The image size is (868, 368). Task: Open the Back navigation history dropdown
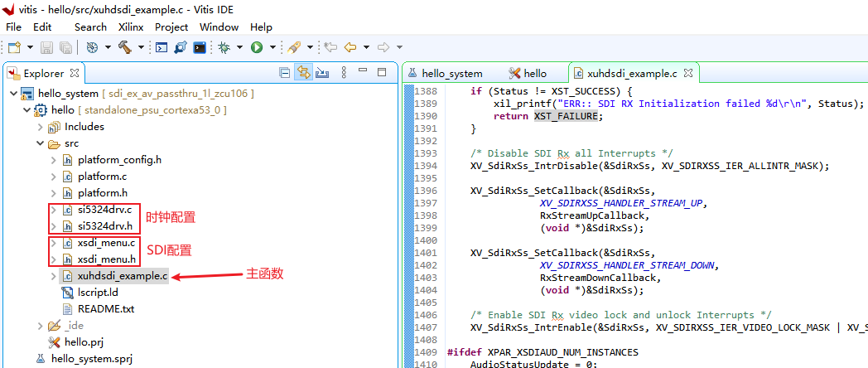pyautogui.click(x=366, y=48)
